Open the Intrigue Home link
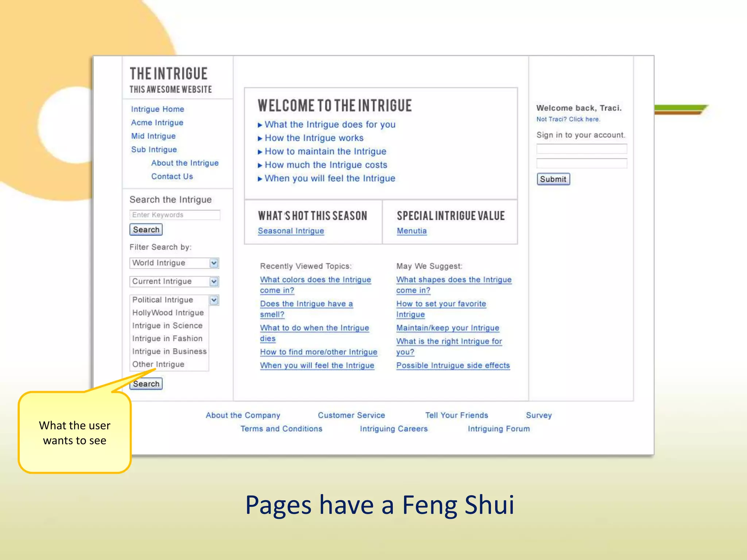The width and height of the screenshot is (747, 560). (x=158, y=109)
